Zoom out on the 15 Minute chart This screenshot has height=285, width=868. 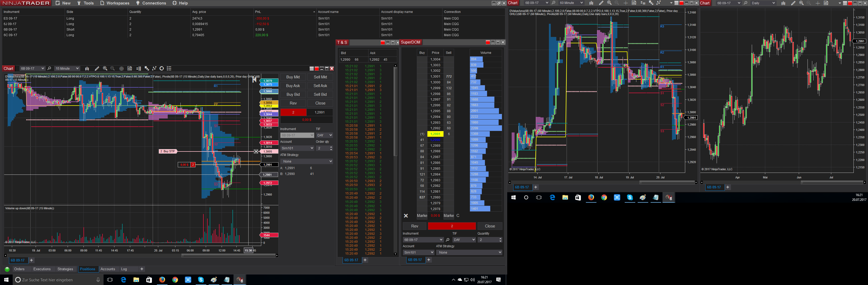click(113, 69)
